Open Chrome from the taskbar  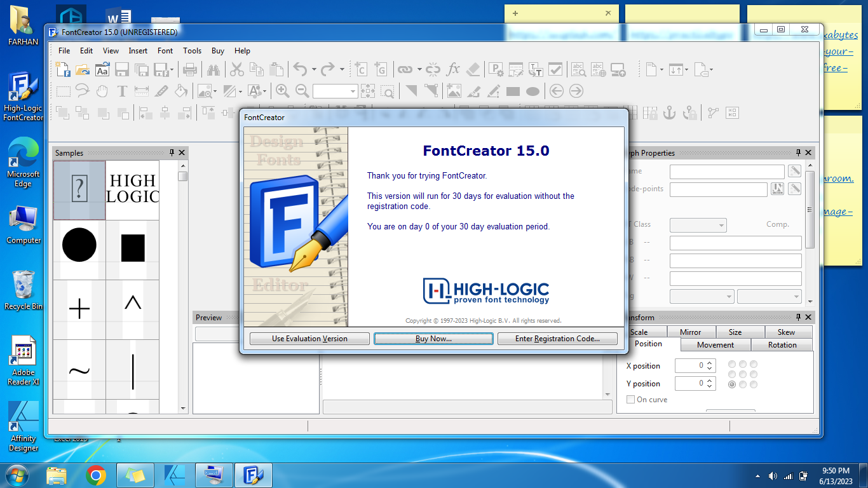tap(97, 475)
